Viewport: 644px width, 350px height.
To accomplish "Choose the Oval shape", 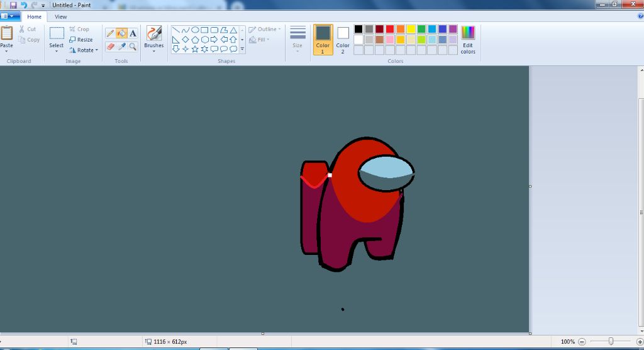I will pyautogui.click(x=195, y=30).
